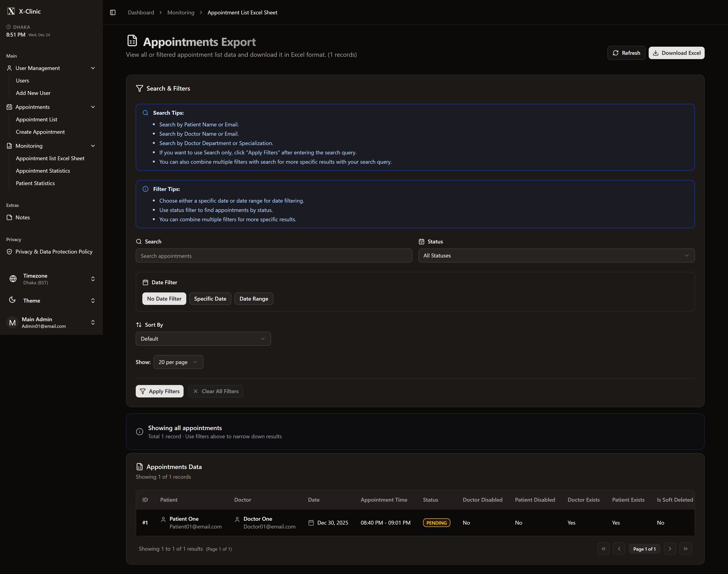
Task: Click the Notes page icon
Action: (x=9, y=217)
